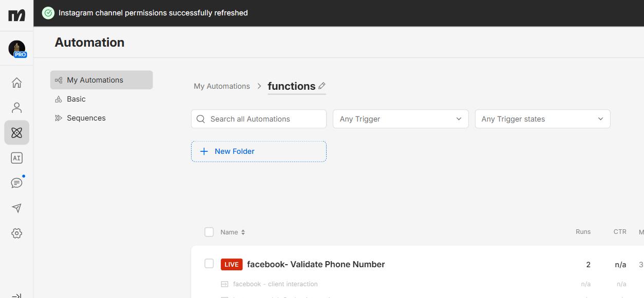Go back to My Automations breadcrumb

222,86
